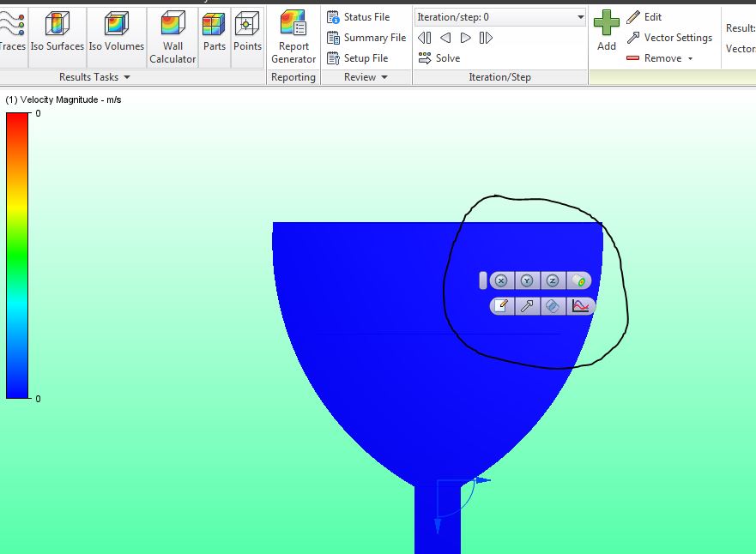Click the Velocity Magnitude legend title
756x554 pixels.
pos(64,99)
